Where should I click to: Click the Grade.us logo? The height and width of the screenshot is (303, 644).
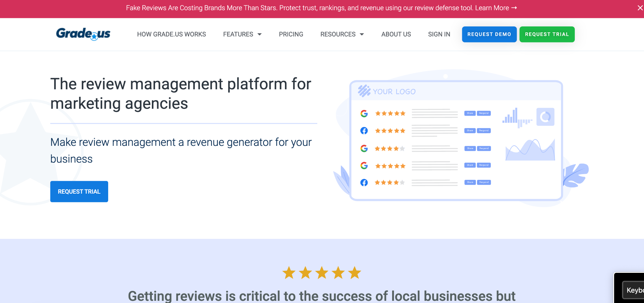coord(83,34)
